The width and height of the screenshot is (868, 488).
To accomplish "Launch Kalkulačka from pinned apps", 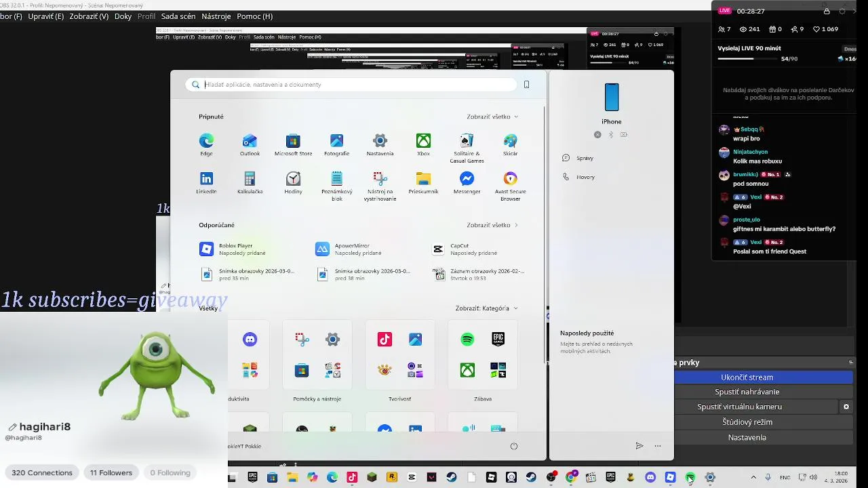I will [x=250, y=182].
